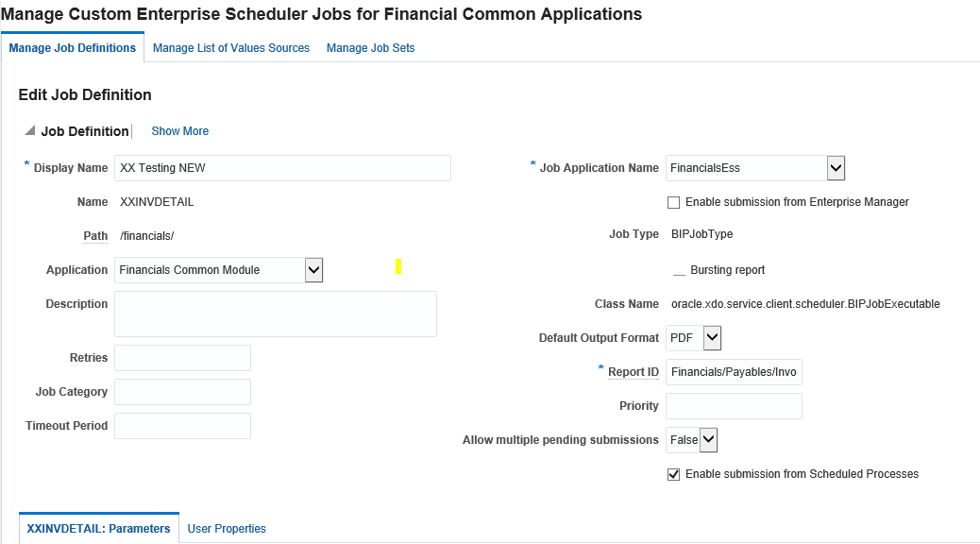
Task: Click the Retries input field
Action: [182, 358]
